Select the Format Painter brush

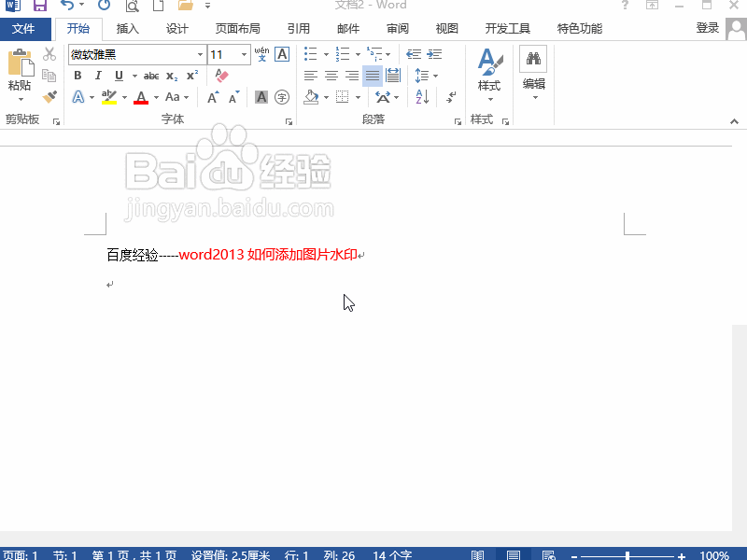pyautogui.click(x=49, y=97)
